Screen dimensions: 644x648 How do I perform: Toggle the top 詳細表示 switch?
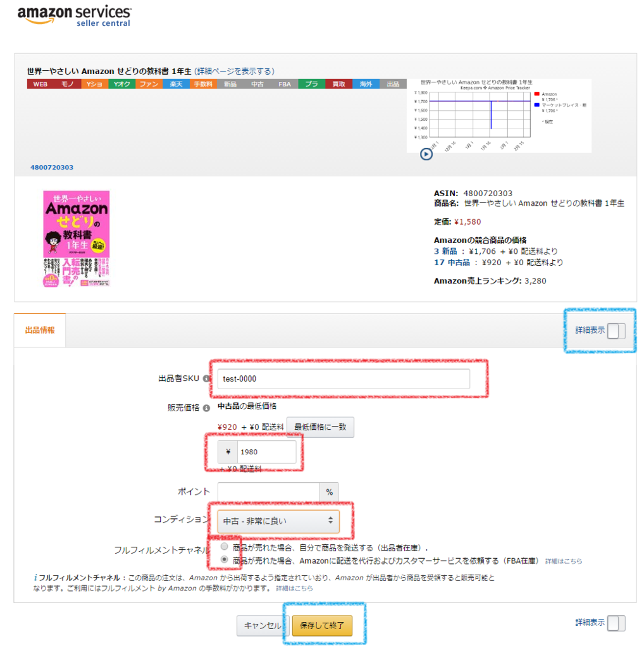(616, 330)
